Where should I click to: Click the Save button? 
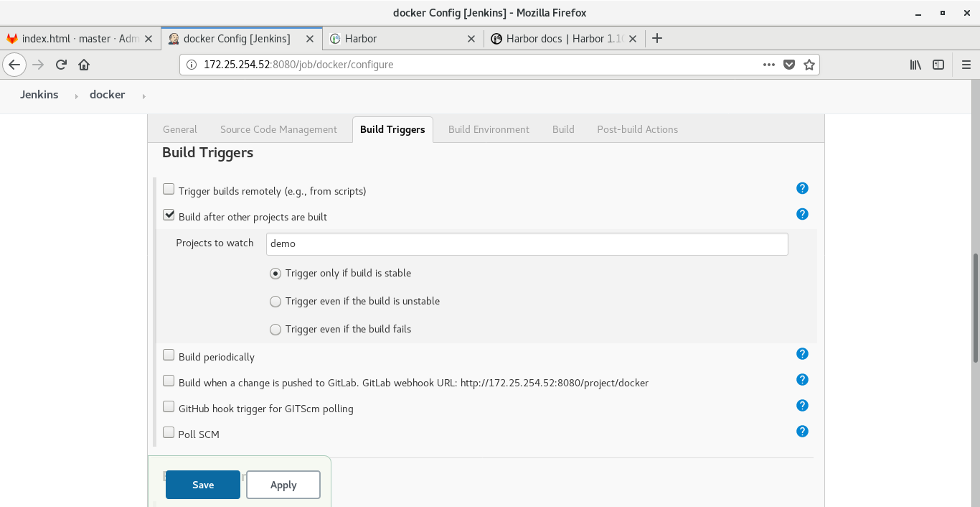pos(203,485)
